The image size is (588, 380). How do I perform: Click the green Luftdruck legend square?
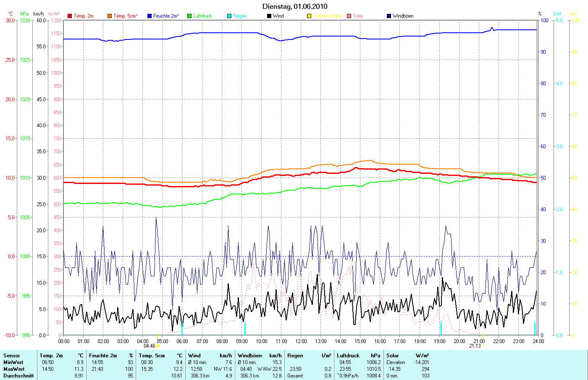tap(189, 16)
